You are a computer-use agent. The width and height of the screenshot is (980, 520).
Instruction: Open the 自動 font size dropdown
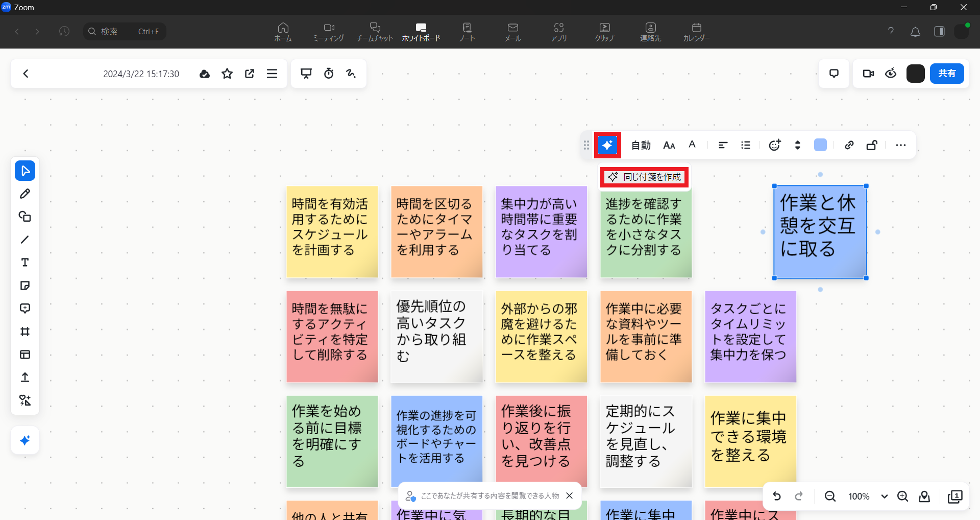(641, 145)
